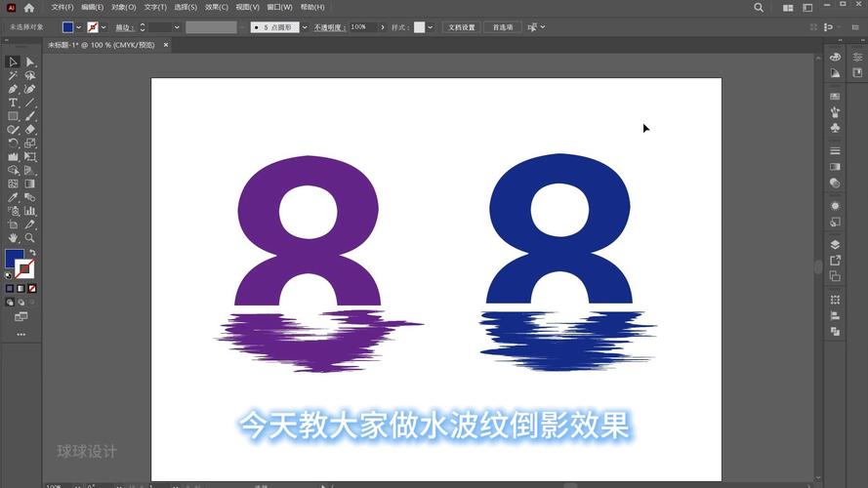Image resolution: width=868 pixels, height=488 pixels.
Task: Open the Color panel in right dock
Action: (835, 57)
